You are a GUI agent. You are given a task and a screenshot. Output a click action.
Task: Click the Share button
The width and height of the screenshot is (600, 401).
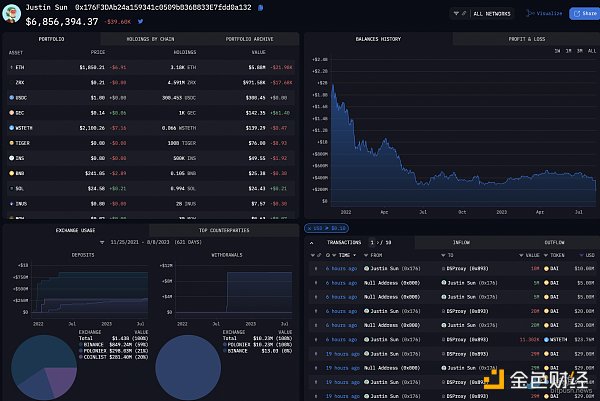tap(582, 14)
